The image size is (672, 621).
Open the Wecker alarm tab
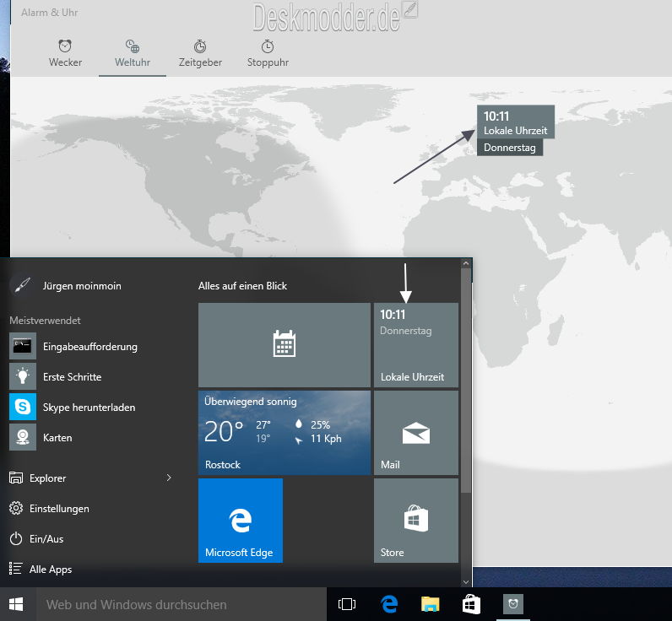pos(65,53)
